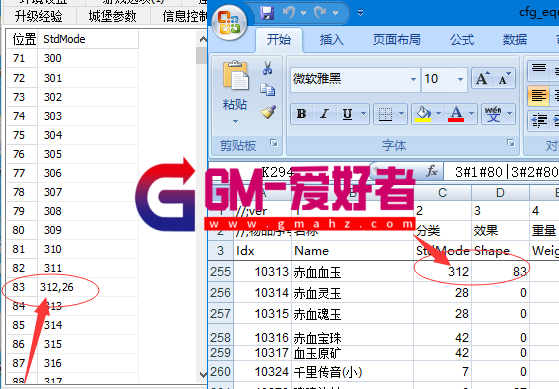The height and width of the screenshot is (389, 559).
Task: Undo the last action in Excel
Action: [x=289, y=13]
